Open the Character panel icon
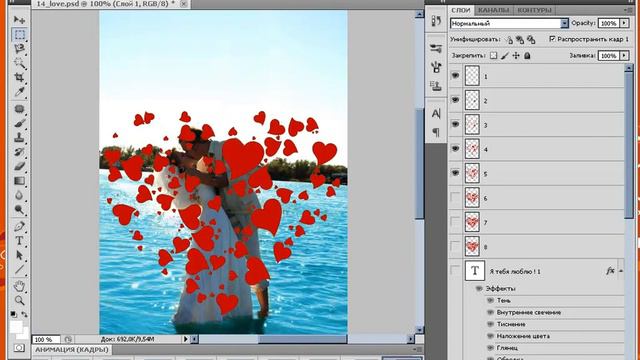This screenshot has width=640, height=360. pos(436,113)
